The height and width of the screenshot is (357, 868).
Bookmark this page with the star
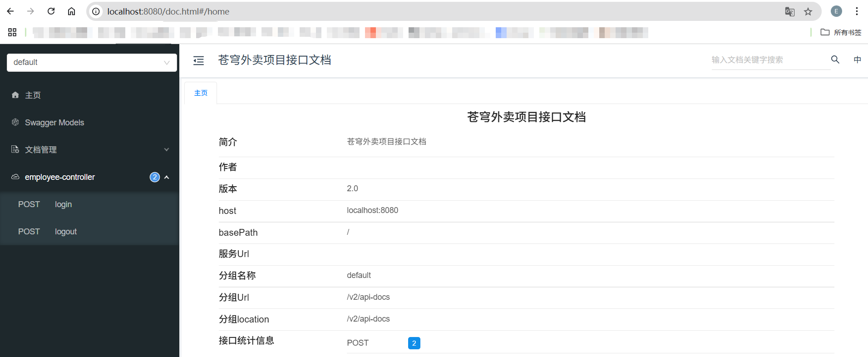coord(808,12)
